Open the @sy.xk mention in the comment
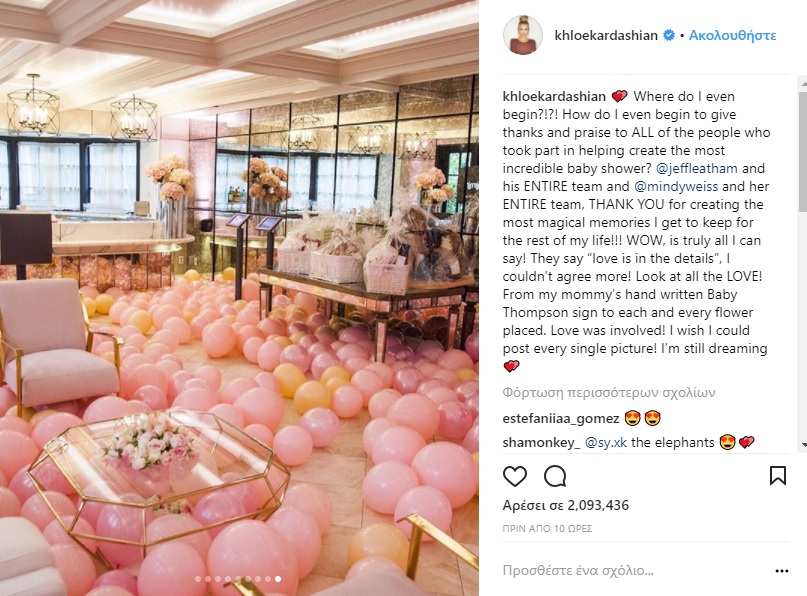Viewport: 807px width, 596px height. click(x=606, y=443)
